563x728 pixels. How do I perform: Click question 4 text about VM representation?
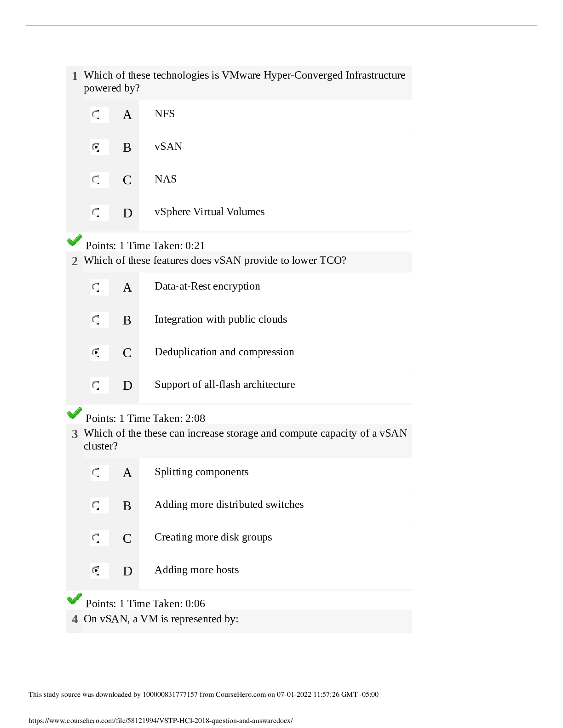pos(161,619)
